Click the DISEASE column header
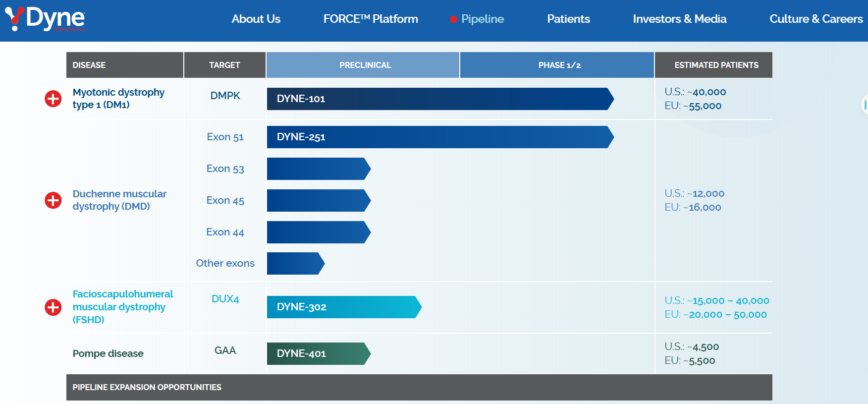The width and height of the screenshot is (868, 404). click(x=125, y=65)
